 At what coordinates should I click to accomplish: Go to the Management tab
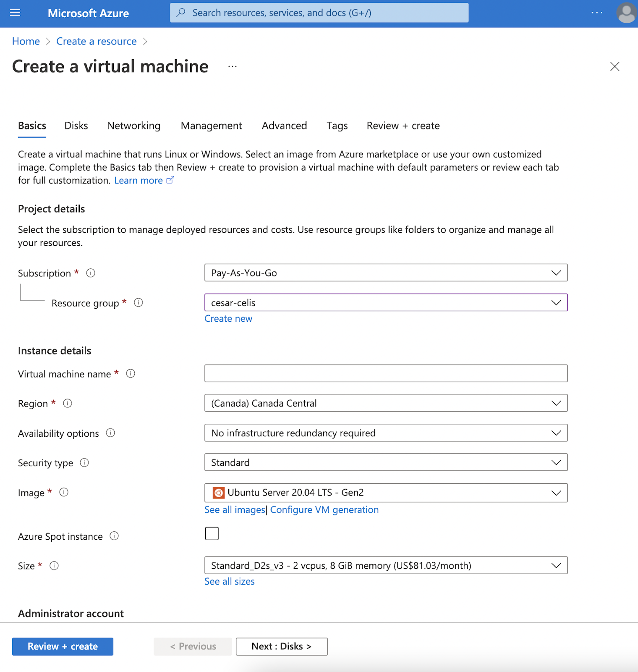pos(211,126)
